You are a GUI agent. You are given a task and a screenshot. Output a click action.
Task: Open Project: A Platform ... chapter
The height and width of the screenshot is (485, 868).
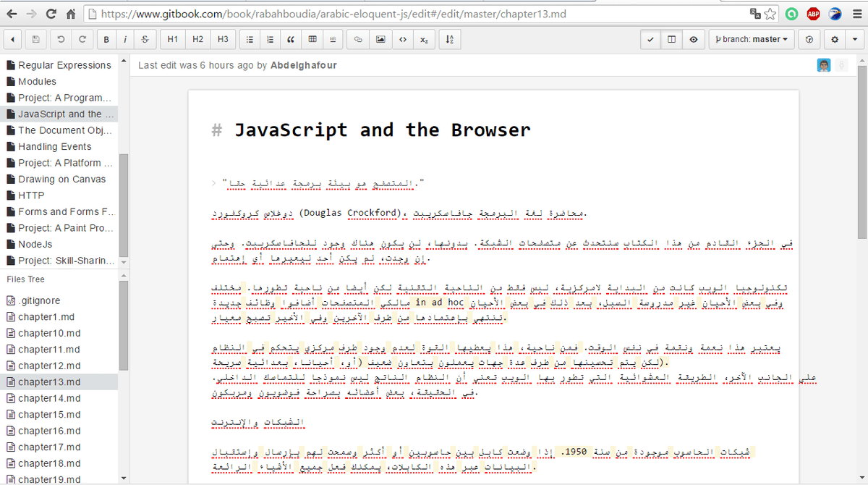59,163
